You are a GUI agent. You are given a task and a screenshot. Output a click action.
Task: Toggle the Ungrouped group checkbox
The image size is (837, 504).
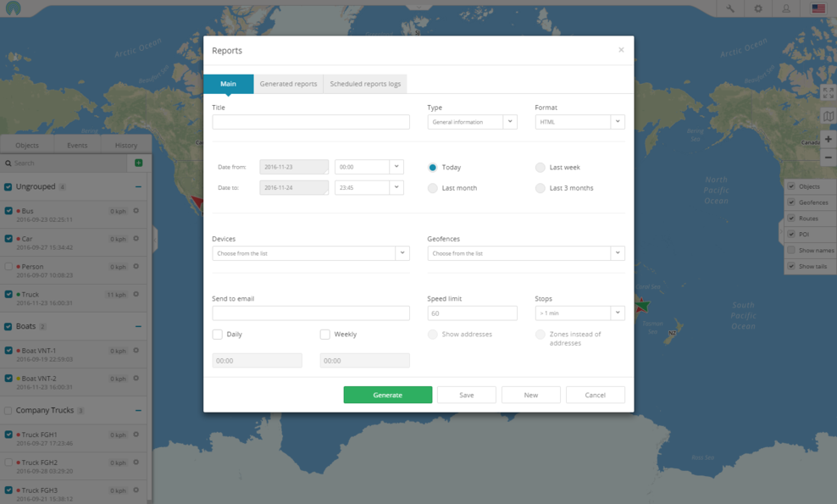(8, 187)
